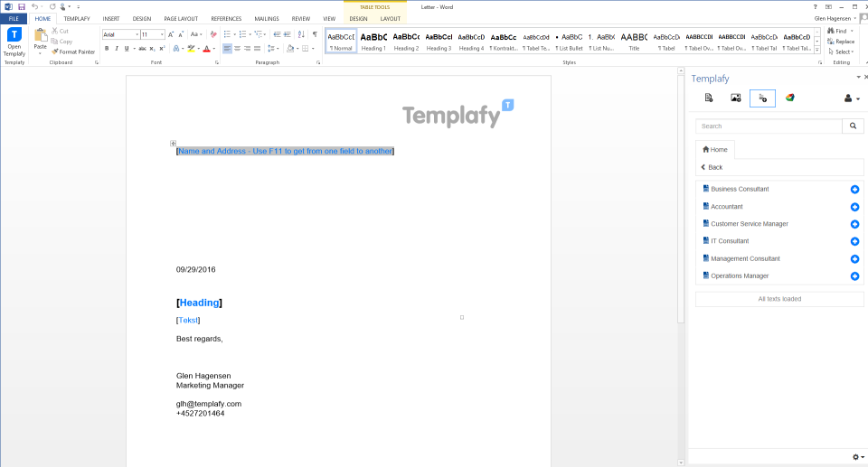The image size is (868, 467).
Task: Open the Bullets list dropdown arrow
Action: coord(235,34)
